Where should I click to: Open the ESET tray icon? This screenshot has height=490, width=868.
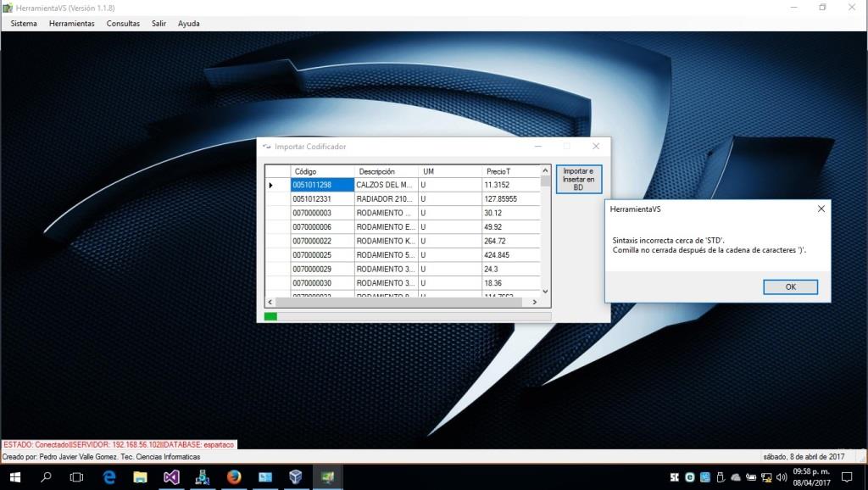click(x=690, y=476)
